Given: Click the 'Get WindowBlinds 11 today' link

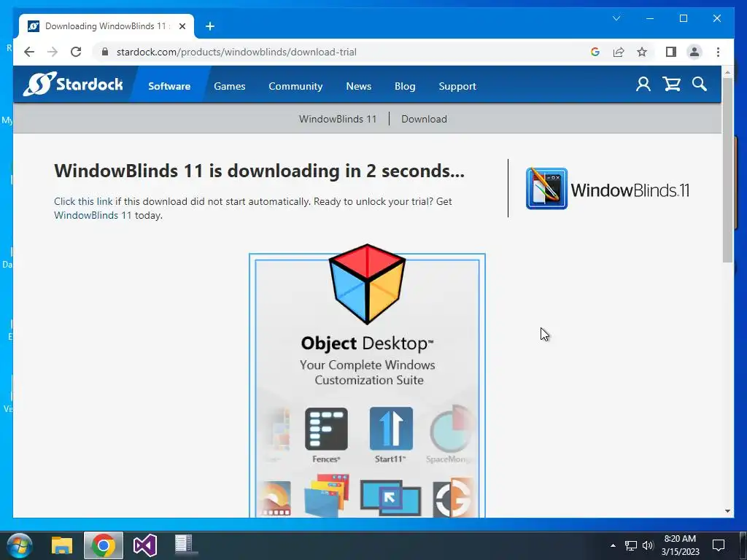Looking at the screenshot, I should pyautogui.click(x=93, y=215).
